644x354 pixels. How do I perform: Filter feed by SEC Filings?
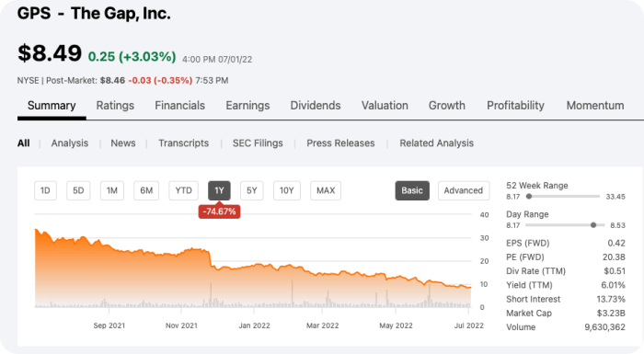pyautogui.click(x=258, y=143)
